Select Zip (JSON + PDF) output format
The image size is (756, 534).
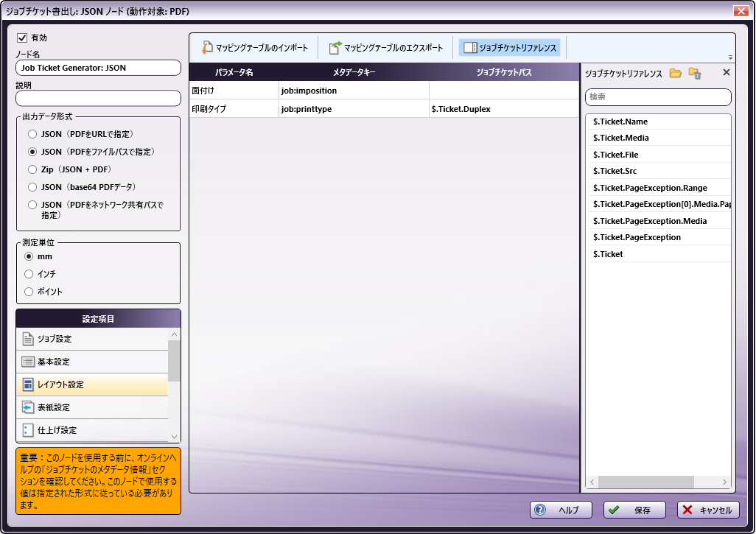[32, 169]
